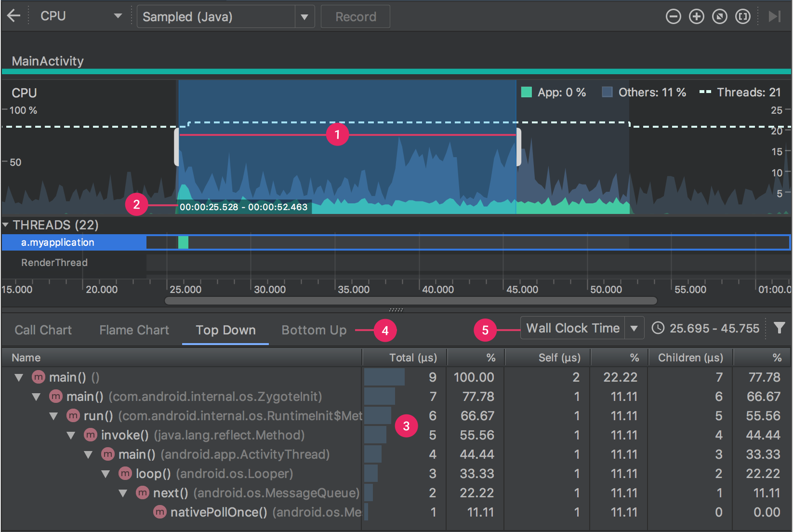This screenshot has width=793, height=532.
Task: Open the filter funnel icon
Action: click(x=780, y=328)
